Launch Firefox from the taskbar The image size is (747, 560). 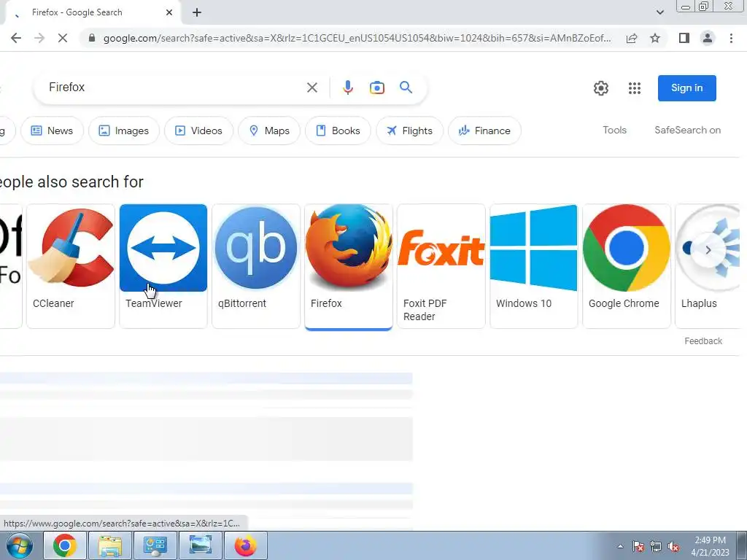[245, 545]
